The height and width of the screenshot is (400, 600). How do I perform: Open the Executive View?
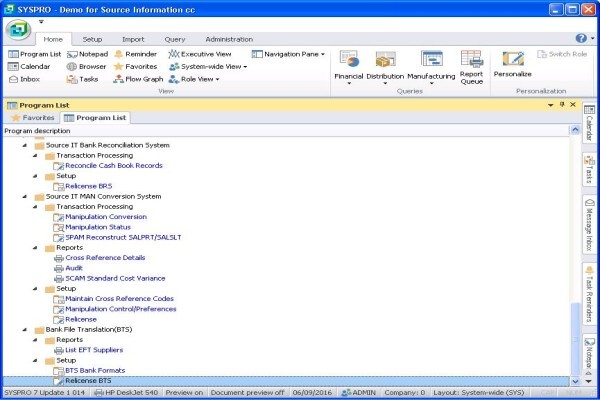pyautogui.click(x=200, y=54)
